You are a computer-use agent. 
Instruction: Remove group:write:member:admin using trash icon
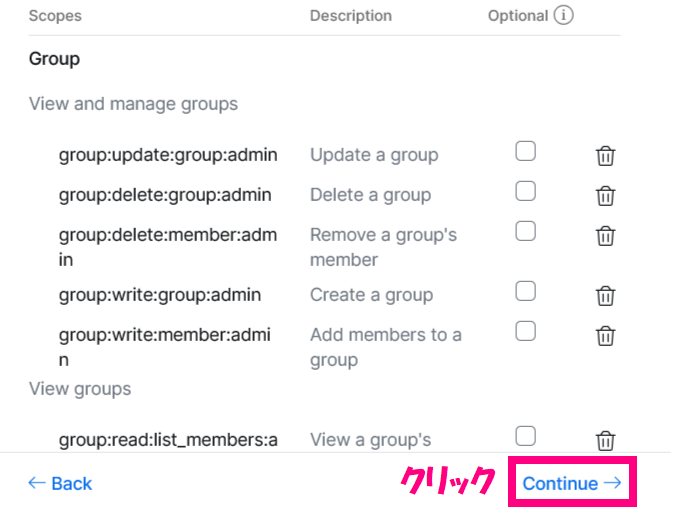(x=605, y=336)
